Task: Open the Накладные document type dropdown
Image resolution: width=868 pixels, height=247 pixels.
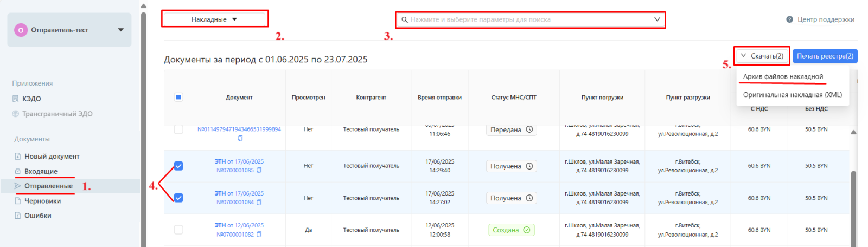Action: (214, 19)
